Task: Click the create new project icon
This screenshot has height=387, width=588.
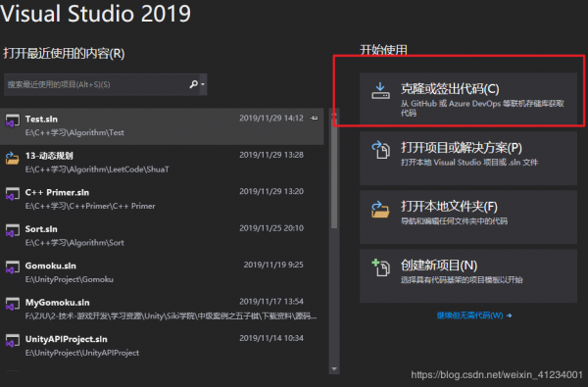Action: (380, 267)
